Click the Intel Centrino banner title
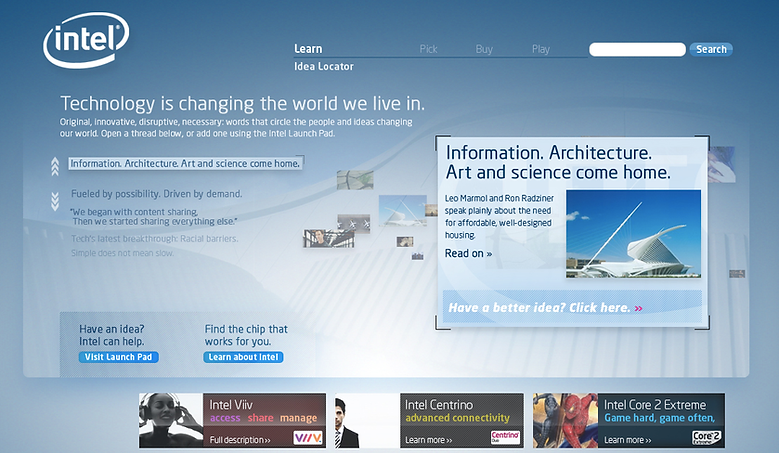Viewport: 779px width, 453px height. (439, 405)
